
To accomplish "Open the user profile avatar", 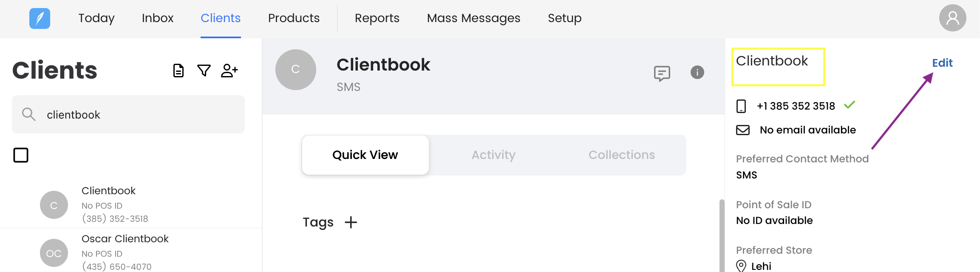I will click(x=952, y=18).
